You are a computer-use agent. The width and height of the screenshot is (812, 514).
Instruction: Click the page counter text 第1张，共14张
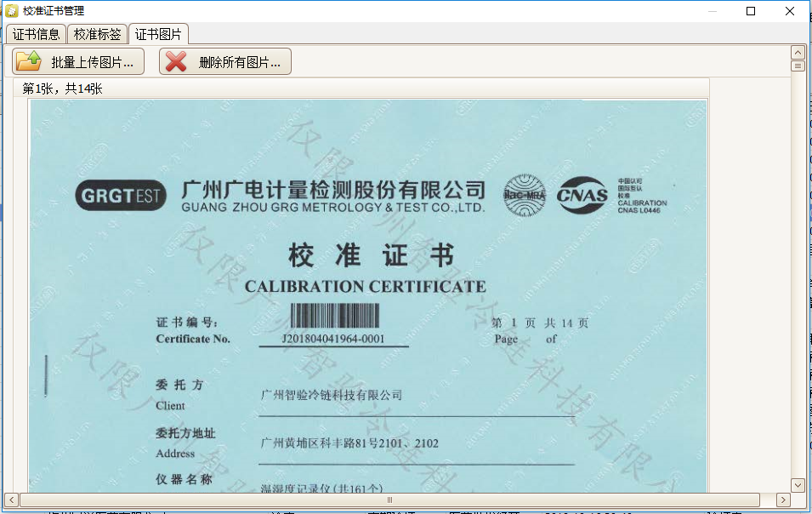[x=62, y=89]
